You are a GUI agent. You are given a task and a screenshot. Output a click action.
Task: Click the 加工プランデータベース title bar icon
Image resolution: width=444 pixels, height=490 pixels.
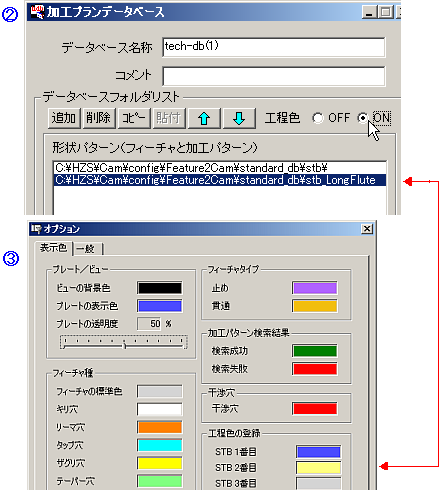pyautogui.click(x=37, y=12)
